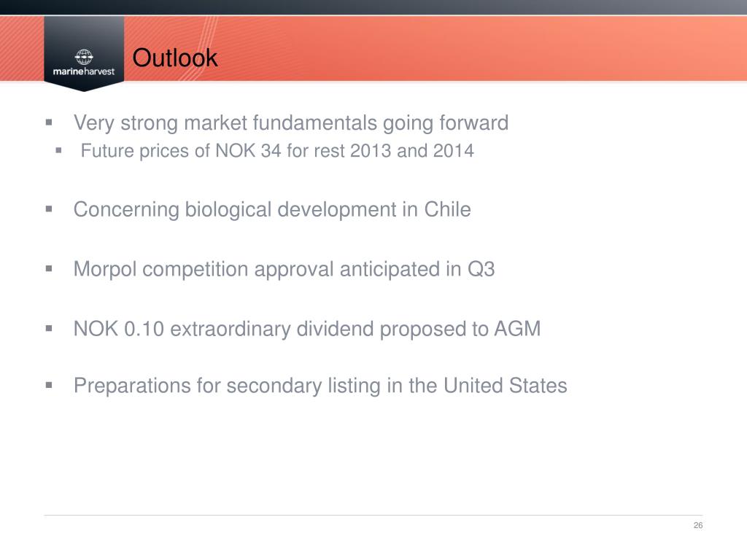Click the NOK 0.10 extraordinary dividend line
Viewport: 747px width, 560px height.
(x=307, y=329)
